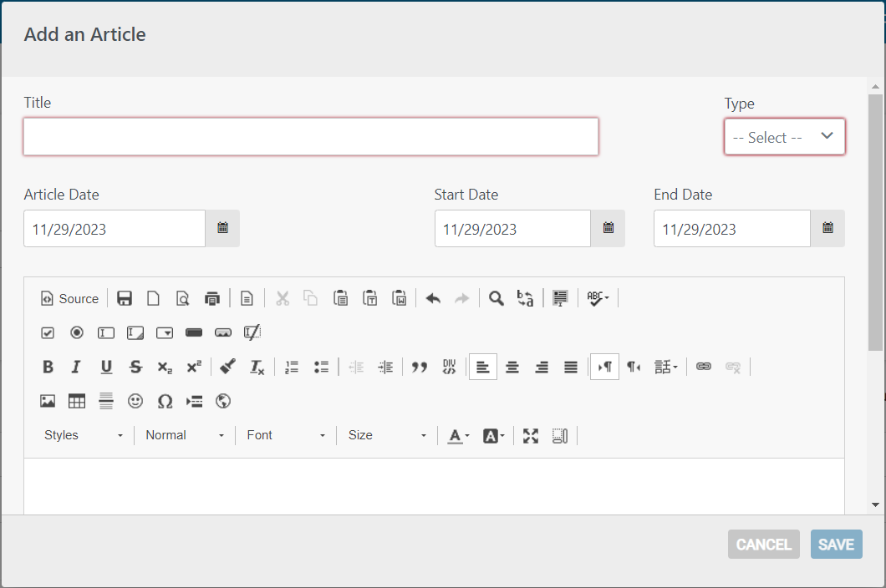Image resolution: width=886 pixels, height=588 pixels.
Task: Open the Find magnifier tool
Action: (x=496, y=298)
